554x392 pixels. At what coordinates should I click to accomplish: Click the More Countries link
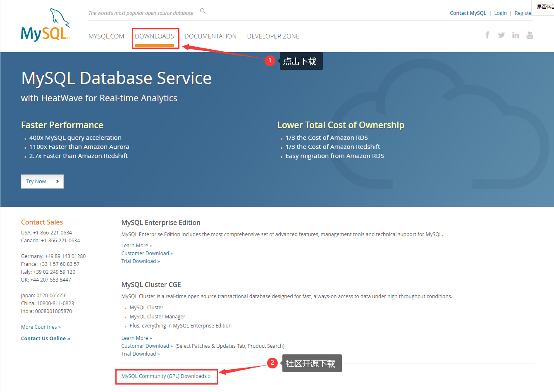(x=41, y=327)
